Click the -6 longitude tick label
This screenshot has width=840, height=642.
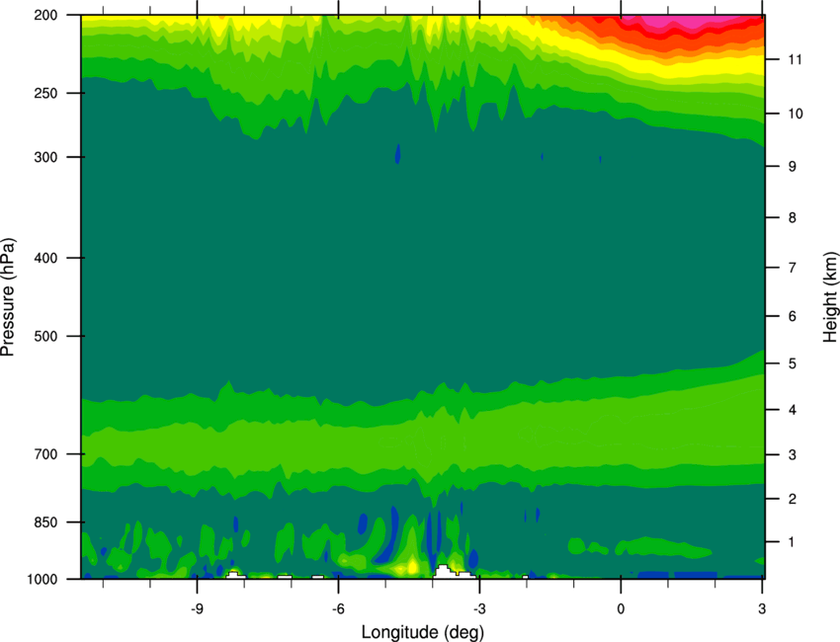338,608
